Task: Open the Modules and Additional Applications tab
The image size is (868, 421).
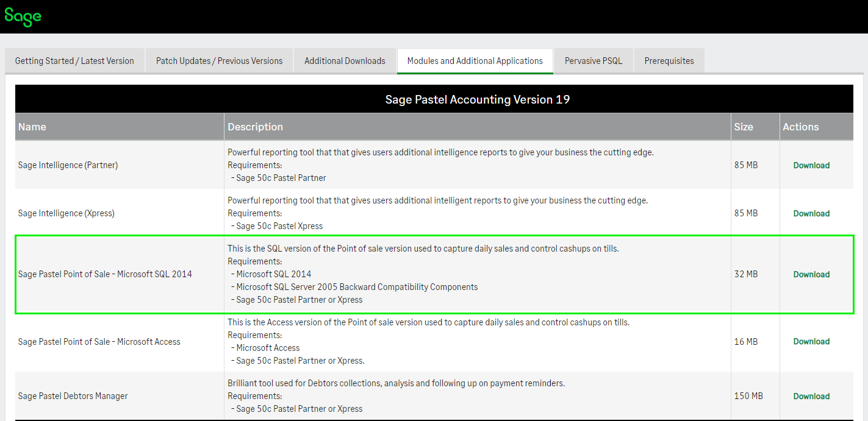Action: [475, 60]
